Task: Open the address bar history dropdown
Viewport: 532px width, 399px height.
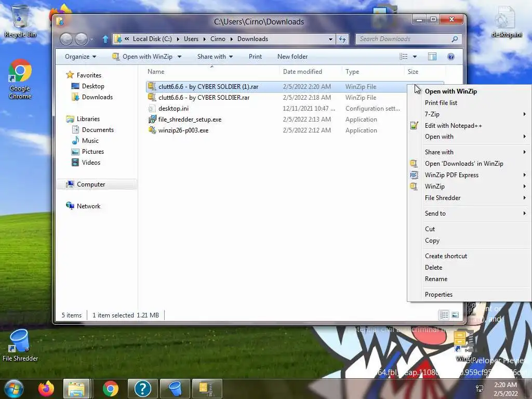Action: 330,39
